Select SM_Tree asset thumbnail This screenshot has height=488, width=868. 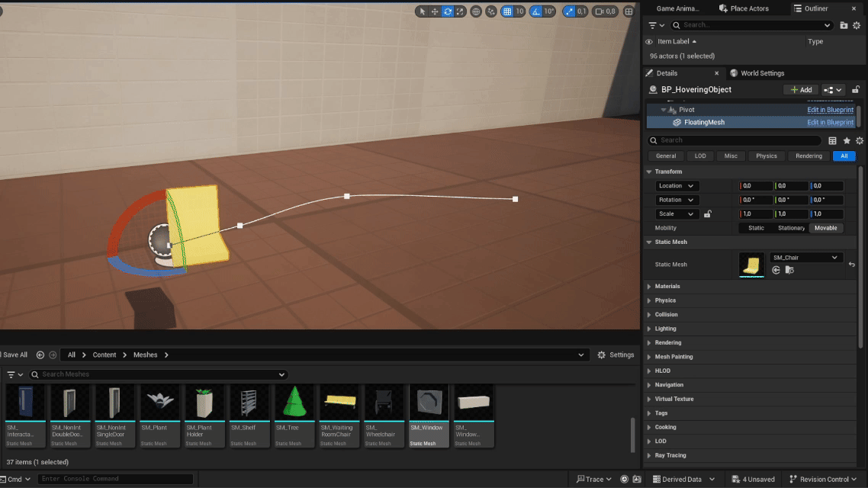294,402
